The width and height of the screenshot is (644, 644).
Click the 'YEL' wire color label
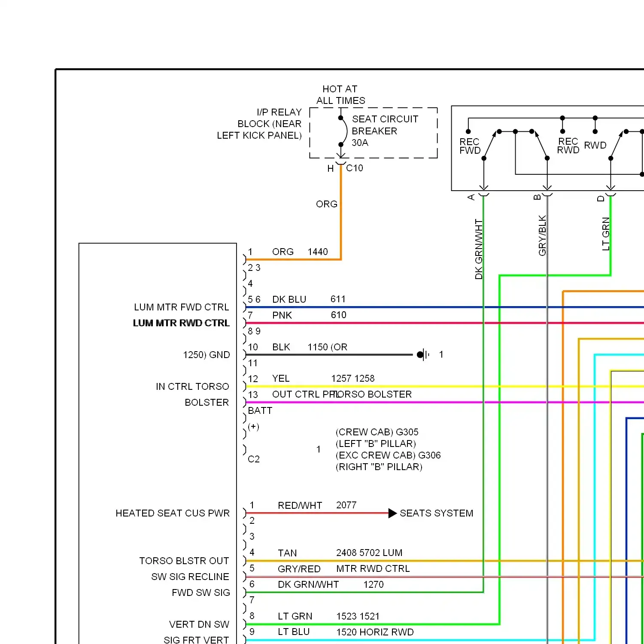pos(281,379)
